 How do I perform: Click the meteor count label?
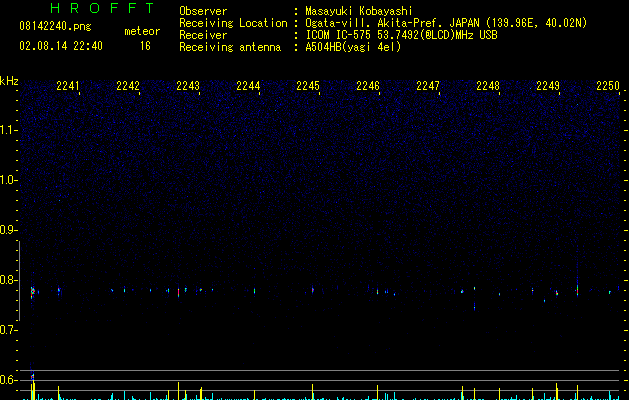point(142,31)
